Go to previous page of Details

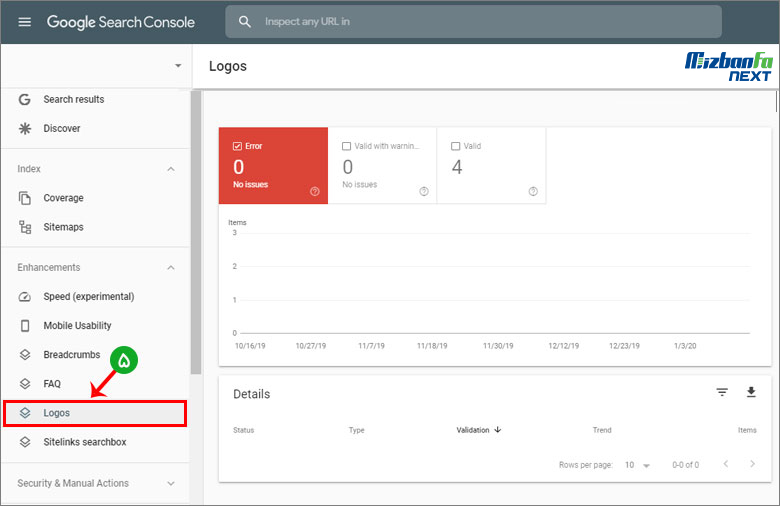726,464
